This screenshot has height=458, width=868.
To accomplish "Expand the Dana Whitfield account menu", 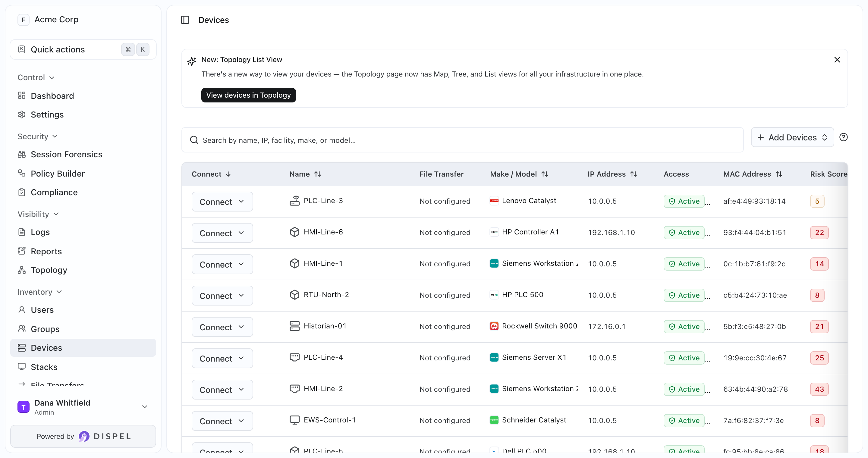I will coord(83,407).
